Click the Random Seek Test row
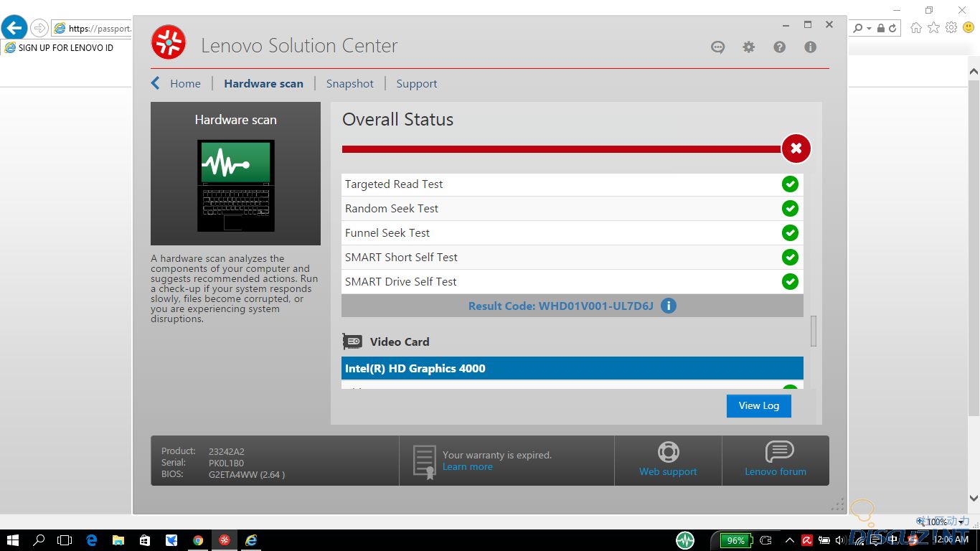This screenshot has height=551, width=980. (573, 209)
